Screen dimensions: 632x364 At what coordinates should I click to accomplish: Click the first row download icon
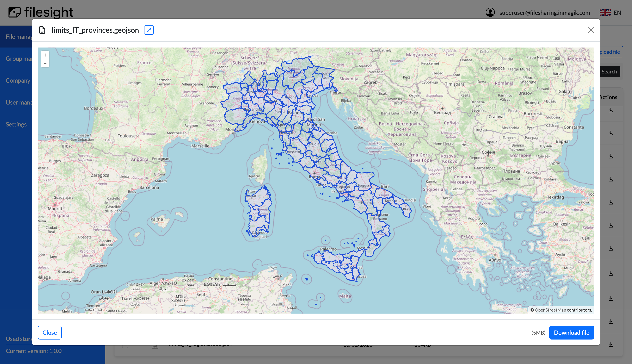(x=611, y=110)
